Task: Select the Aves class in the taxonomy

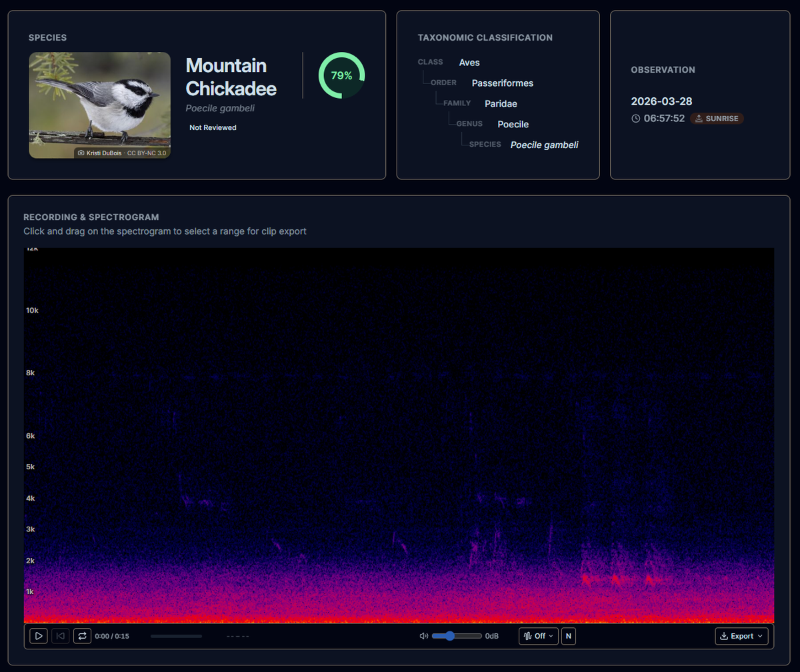Action: pos(469,62)
